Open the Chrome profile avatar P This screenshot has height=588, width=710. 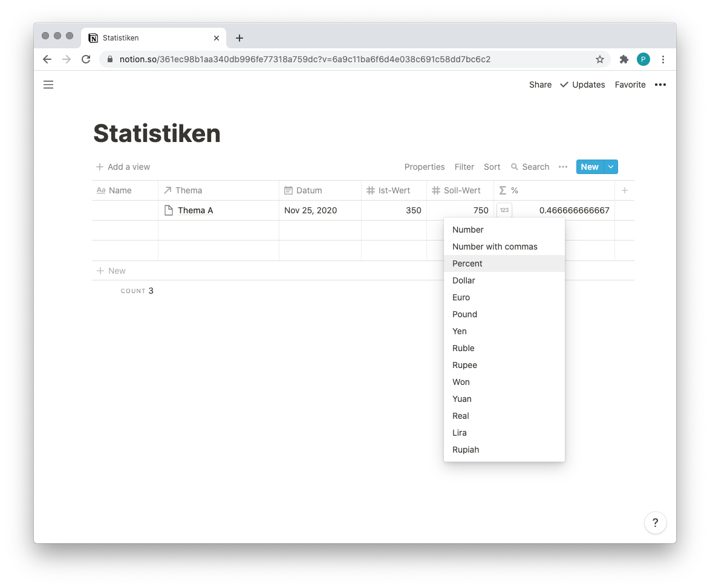pos(643,59)
